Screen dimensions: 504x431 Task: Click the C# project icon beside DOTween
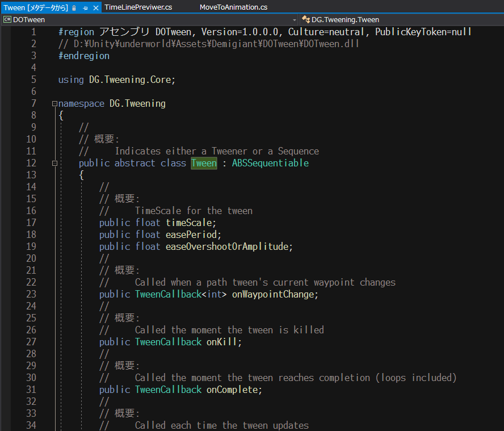(x=7, y=20)
